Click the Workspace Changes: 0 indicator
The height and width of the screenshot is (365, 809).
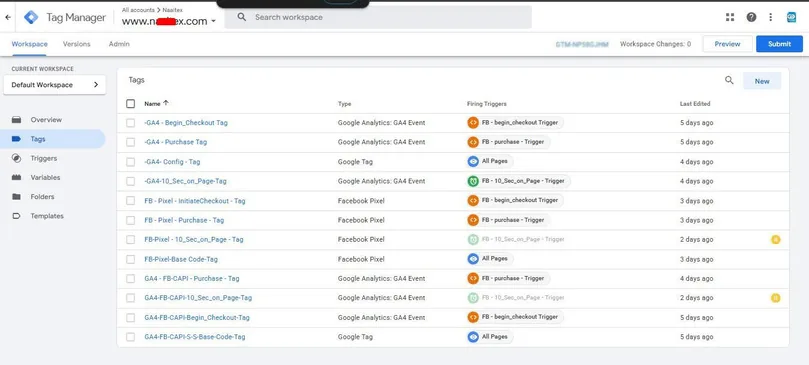(x=655, y=44)
